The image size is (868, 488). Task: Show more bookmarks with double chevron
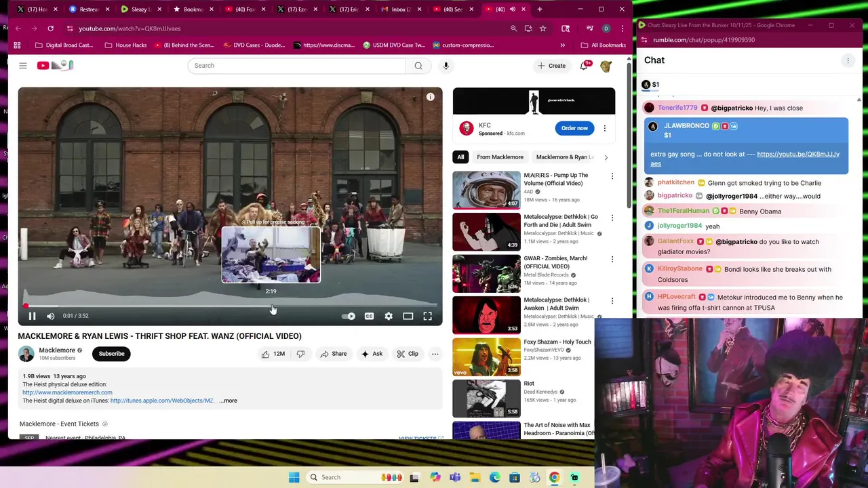click(x=562, y=45)
